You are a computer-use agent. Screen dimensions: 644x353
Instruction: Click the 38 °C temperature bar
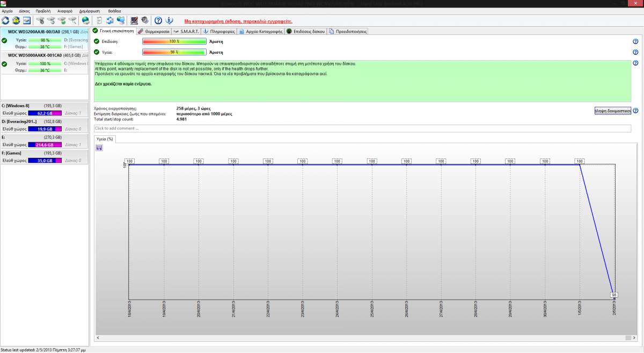(45, 47)
